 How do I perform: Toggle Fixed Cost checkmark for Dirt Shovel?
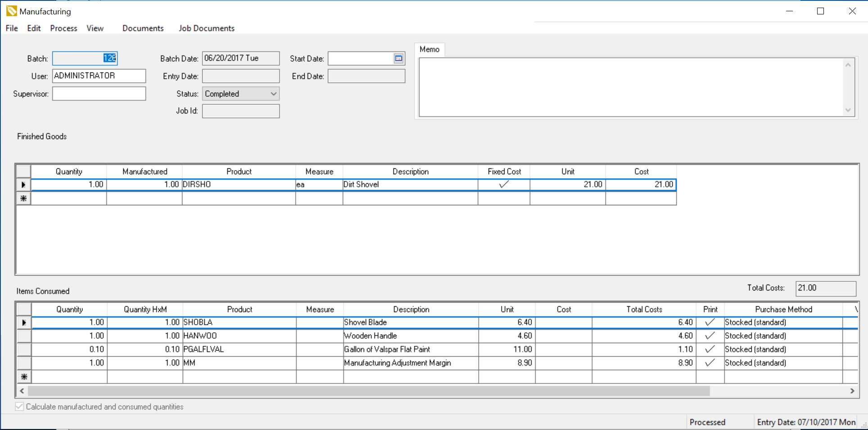click(504, 184)
